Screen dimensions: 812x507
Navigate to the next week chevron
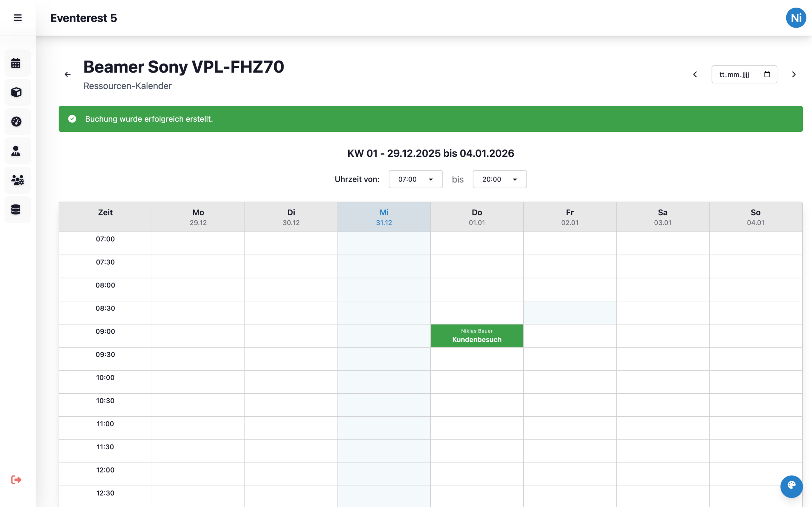(x=794, y=74)
